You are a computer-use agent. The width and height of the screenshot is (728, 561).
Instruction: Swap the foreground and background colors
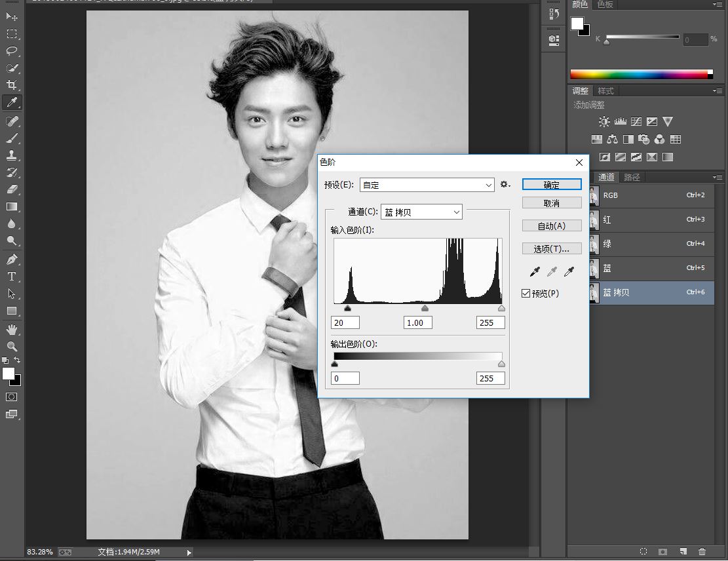17,360
